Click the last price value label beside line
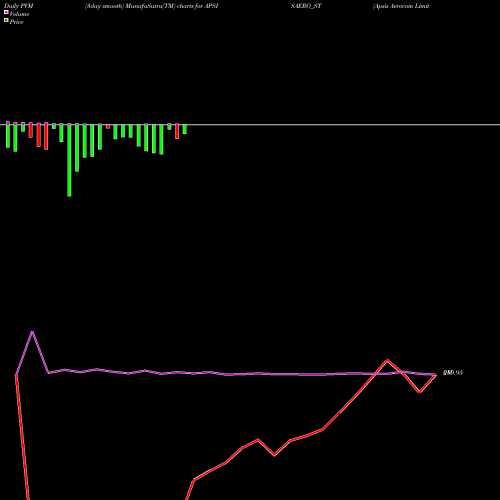This screenshot has height=500, width=500. pyautogui.click(x=453, y=373)
